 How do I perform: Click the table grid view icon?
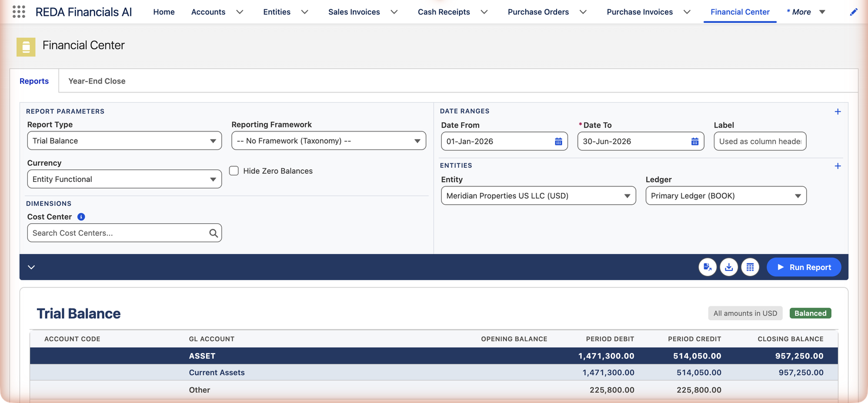point(750,267)
